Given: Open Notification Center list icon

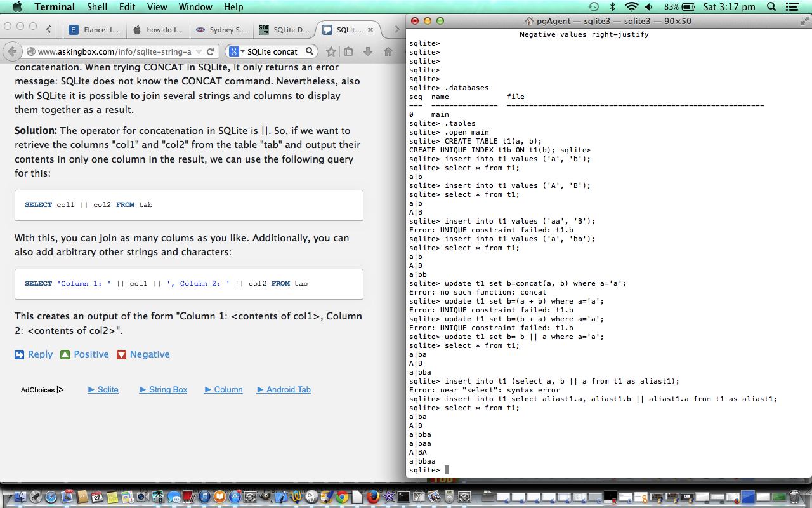Looking at the screenshot, I should [x=792, y=7].
